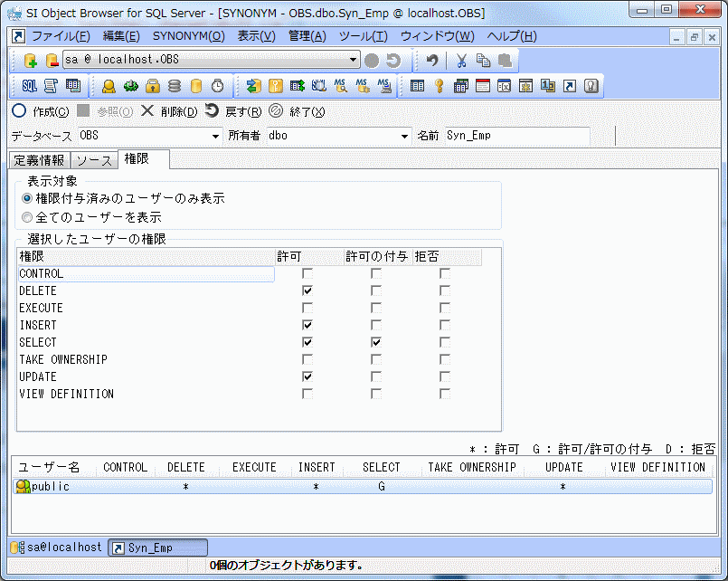Image resolution: width=728 pixels, height=581 pixels.
Task: Open the SYNONYM(O) menu
Action: (188, 36)
